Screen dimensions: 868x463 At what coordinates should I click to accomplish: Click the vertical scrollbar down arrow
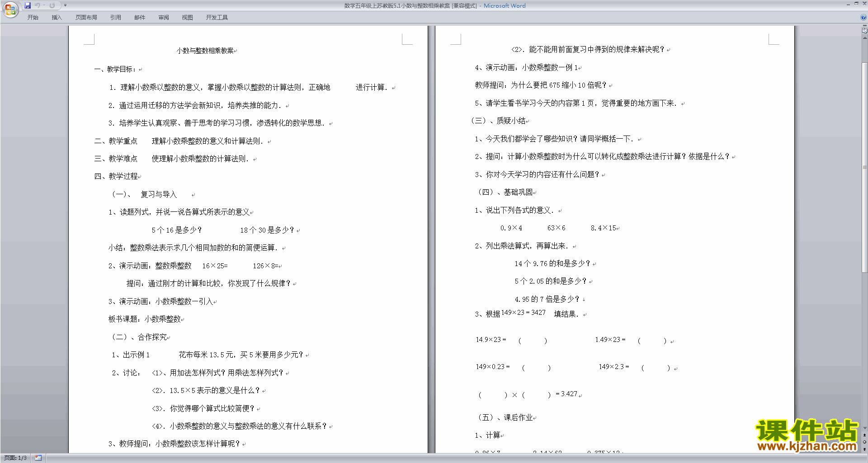pyautogui.click(x=864, y=428)
